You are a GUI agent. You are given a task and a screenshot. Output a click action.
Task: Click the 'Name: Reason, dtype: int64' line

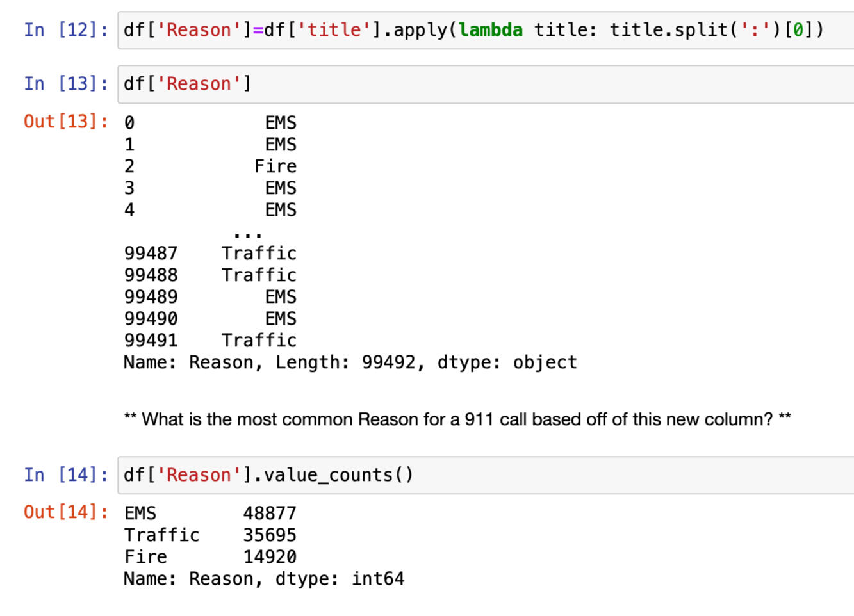pyautogui.click(x=264, y=579)
